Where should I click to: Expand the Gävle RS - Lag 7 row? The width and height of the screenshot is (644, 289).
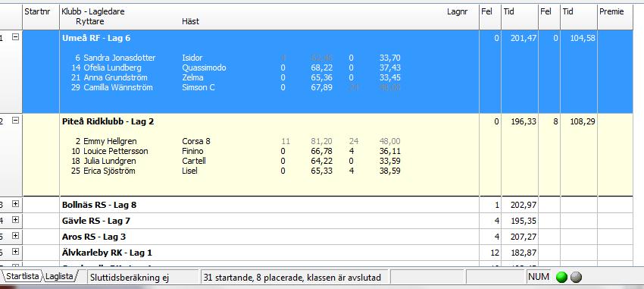pos(15,220)
